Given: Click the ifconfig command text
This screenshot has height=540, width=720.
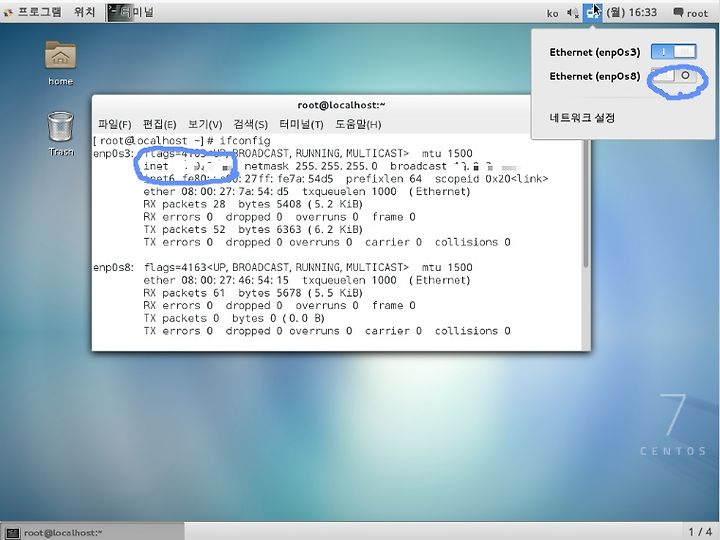Looking at the screenshot, I should pos(245,141).
